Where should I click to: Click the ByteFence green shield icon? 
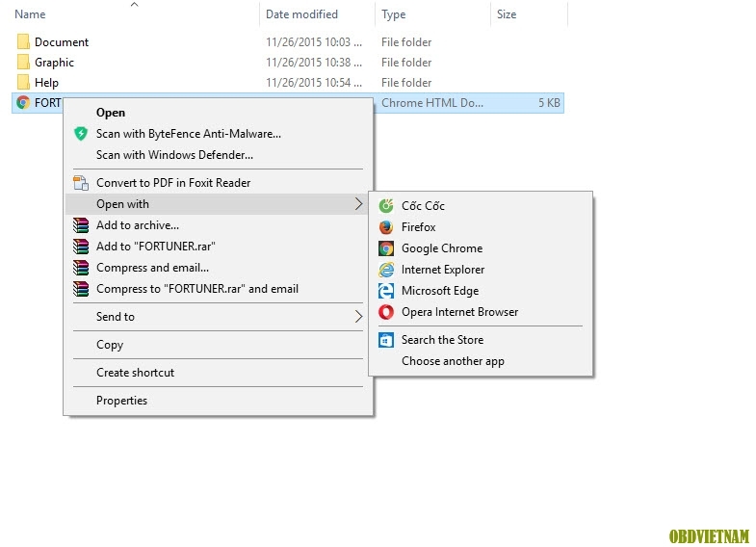click(x=81, y=134)
